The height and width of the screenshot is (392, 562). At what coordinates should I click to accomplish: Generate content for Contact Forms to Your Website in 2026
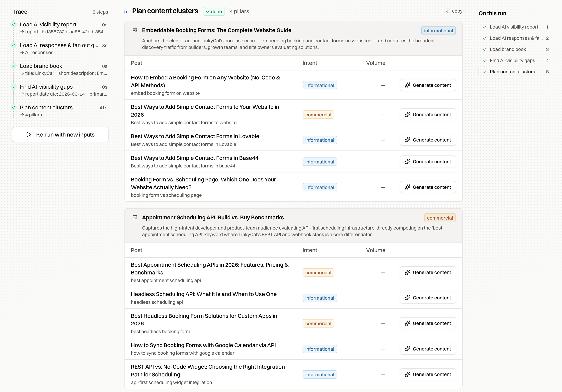pyautogui.click(x=428, y=115)
